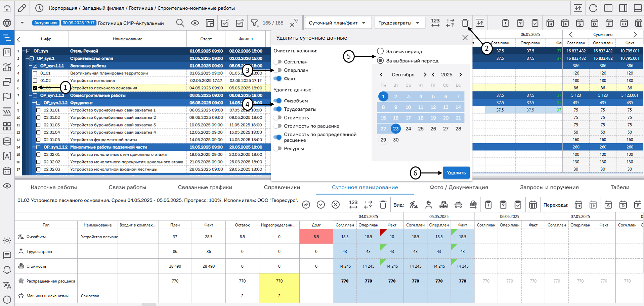Click the refresh icon at top right
644x306 pixels.
pos(593,7)
